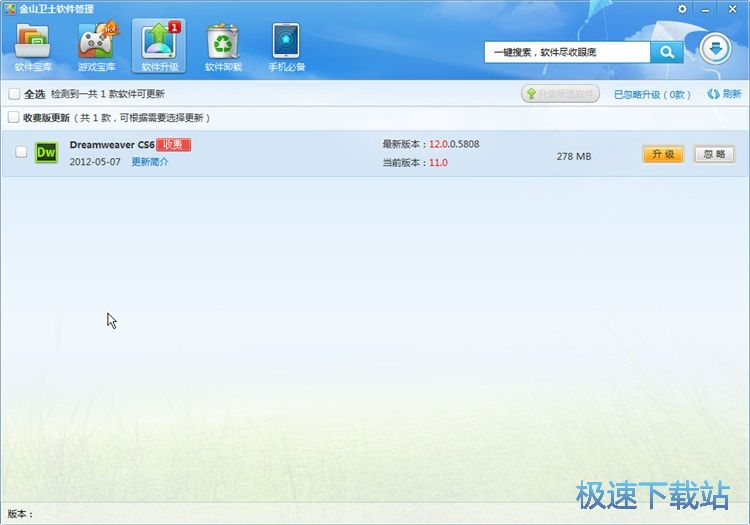Open the 已忽略升级 (0款) link
The image size is (750, 525).
tap(652, 95)
